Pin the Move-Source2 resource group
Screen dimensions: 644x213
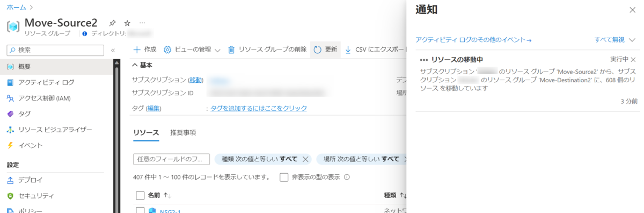point(112,23)
